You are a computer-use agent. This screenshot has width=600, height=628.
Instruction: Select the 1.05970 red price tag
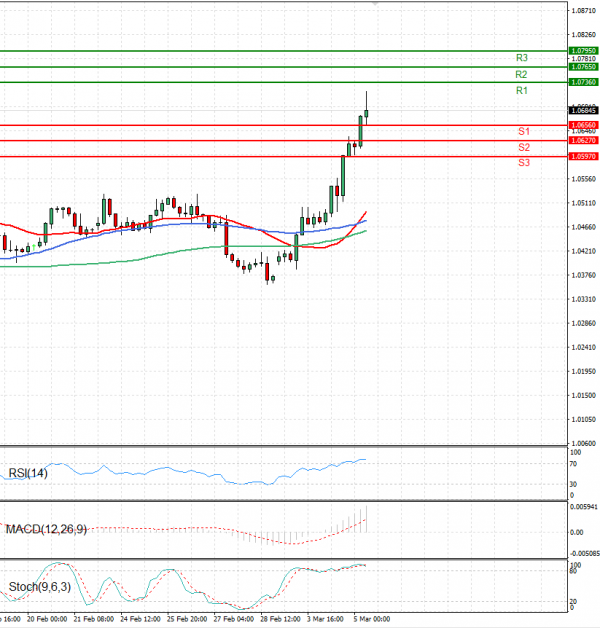[x=583, y=157]
